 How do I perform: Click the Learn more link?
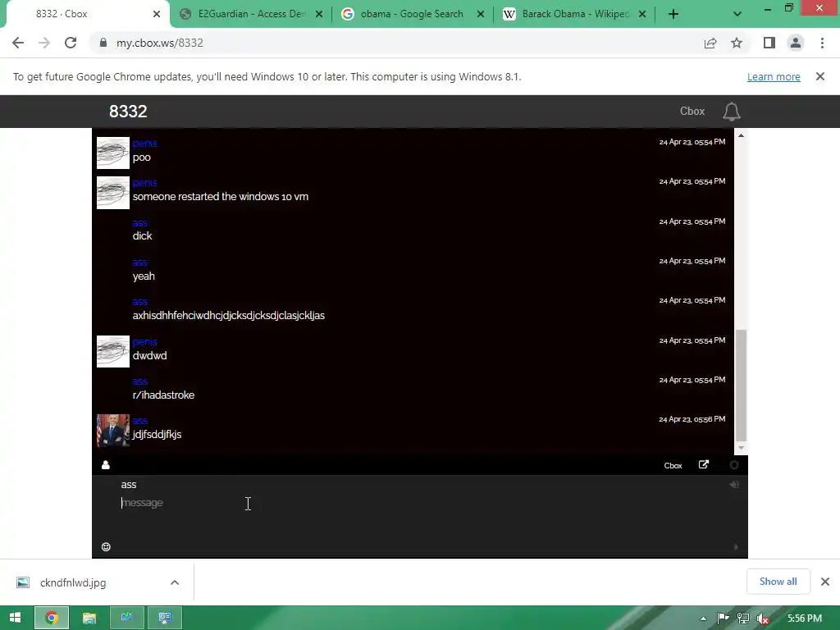tap(774, 76)
